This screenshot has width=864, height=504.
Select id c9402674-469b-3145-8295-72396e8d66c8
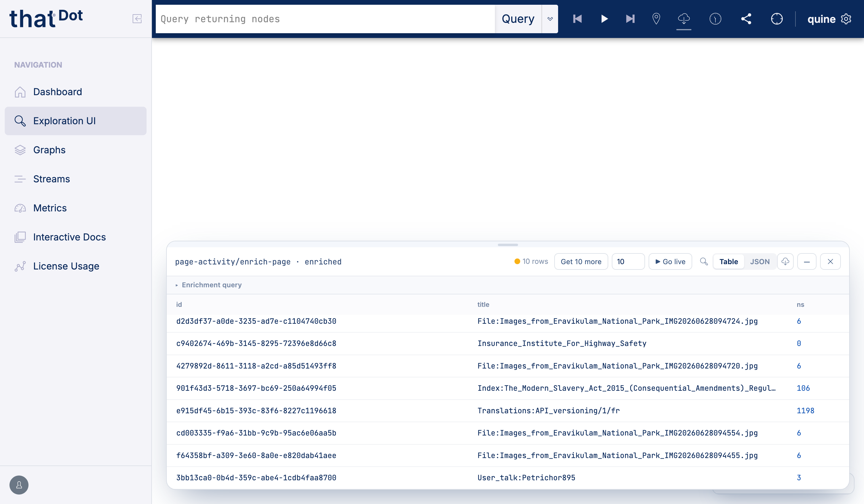pos(256,343)
